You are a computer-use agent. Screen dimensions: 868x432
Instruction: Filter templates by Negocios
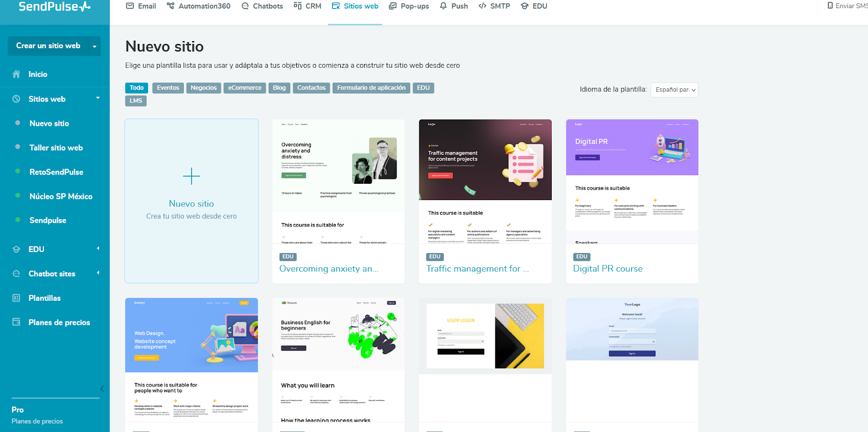tap(203, 88)
